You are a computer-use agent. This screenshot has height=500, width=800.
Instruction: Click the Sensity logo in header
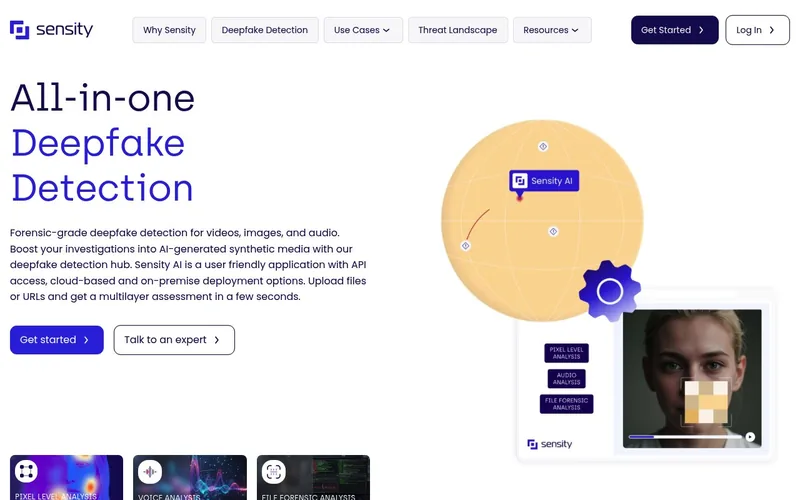(x=52, y=30)
